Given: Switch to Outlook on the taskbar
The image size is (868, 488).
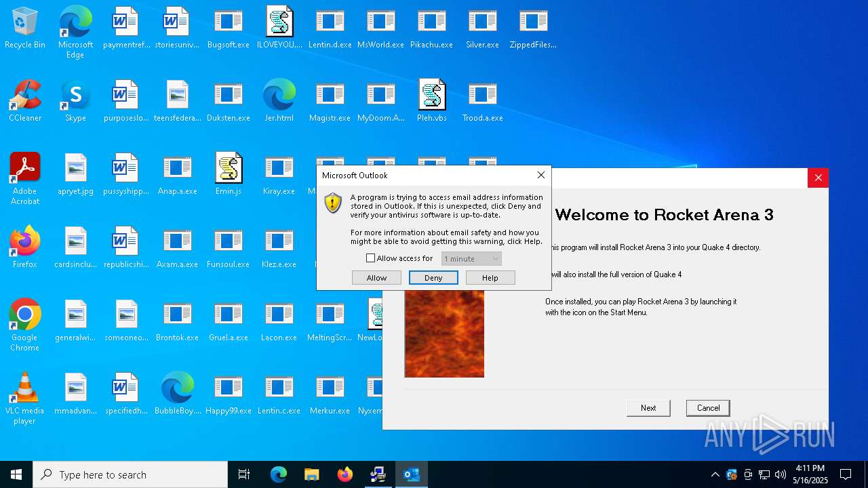Looking at the screenshot, I should coord(411,474).
